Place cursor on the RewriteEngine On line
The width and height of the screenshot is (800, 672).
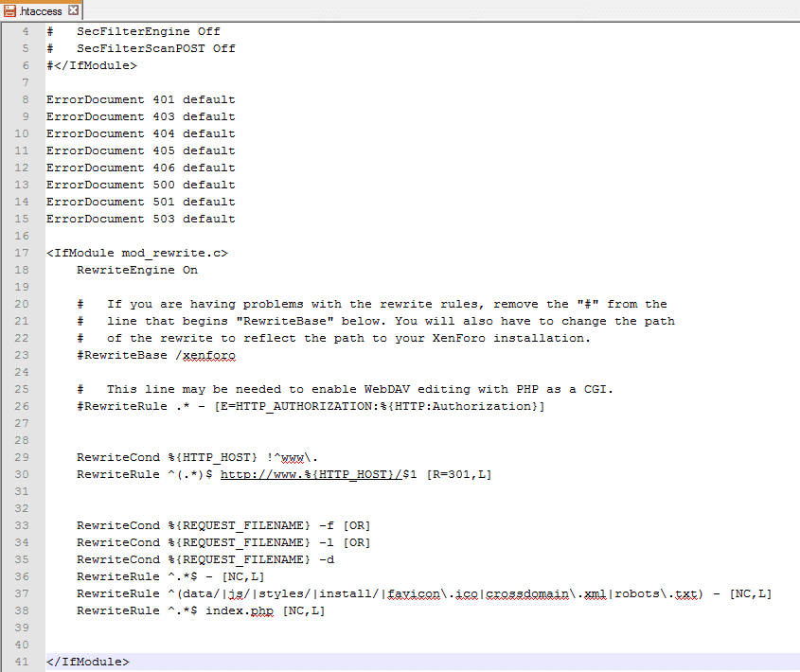coord(137,270)
